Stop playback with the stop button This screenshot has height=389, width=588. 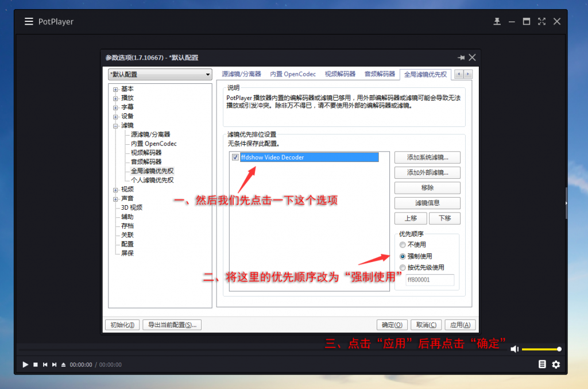35,365
